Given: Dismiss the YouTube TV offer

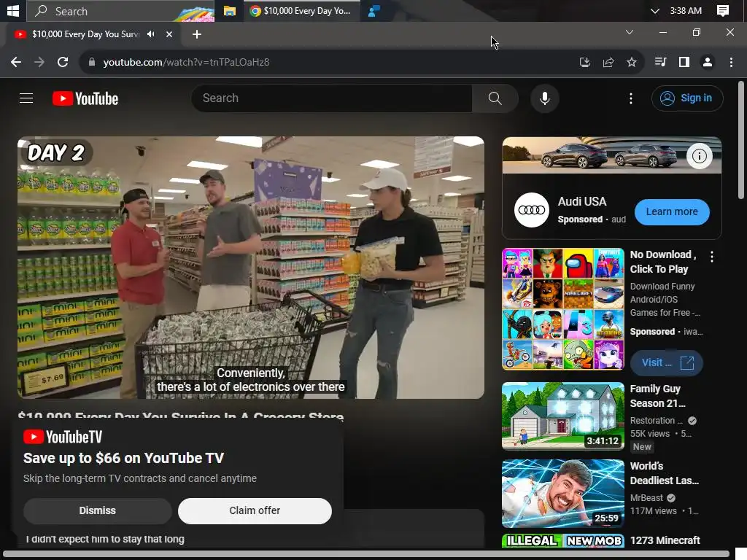Looking at the screenshot, I should point(97,511).
